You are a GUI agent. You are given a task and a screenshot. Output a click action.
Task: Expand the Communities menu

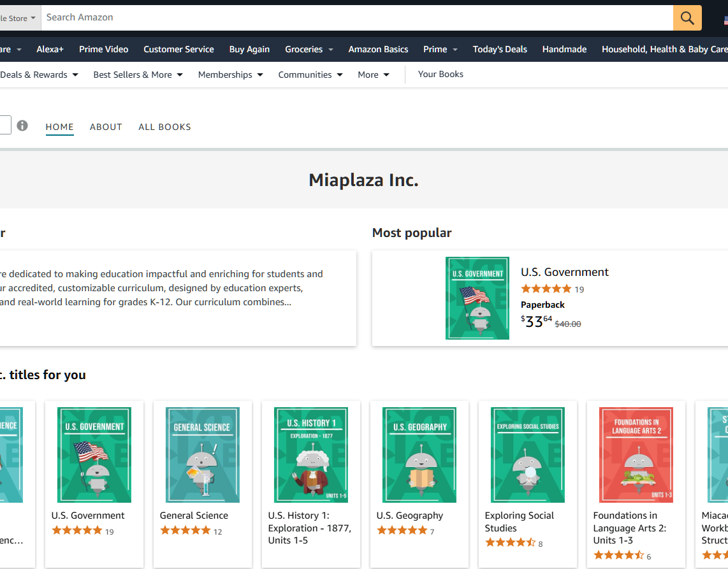coord(310,75)
